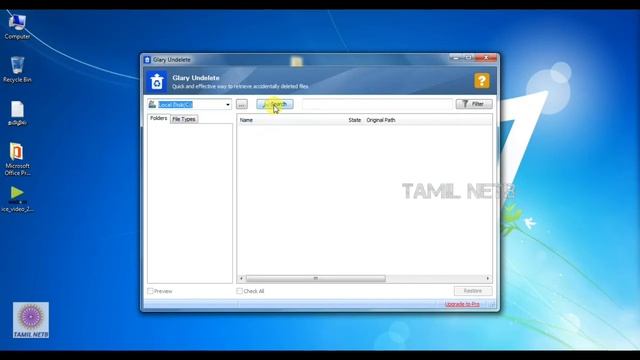Select the blank document desktop file icon
This screenshot has height=360, width=640.
[17, 113]
